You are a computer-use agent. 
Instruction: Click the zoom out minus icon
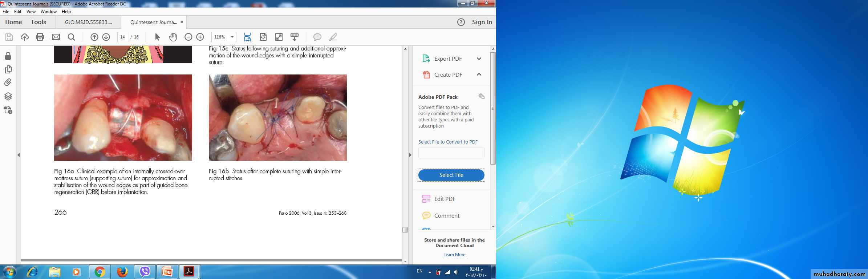(x=188, y=37)
